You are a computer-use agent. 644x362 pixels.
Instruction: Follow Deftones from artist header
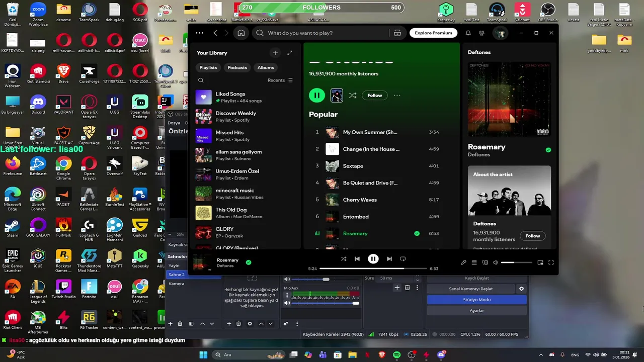[375, 95]
